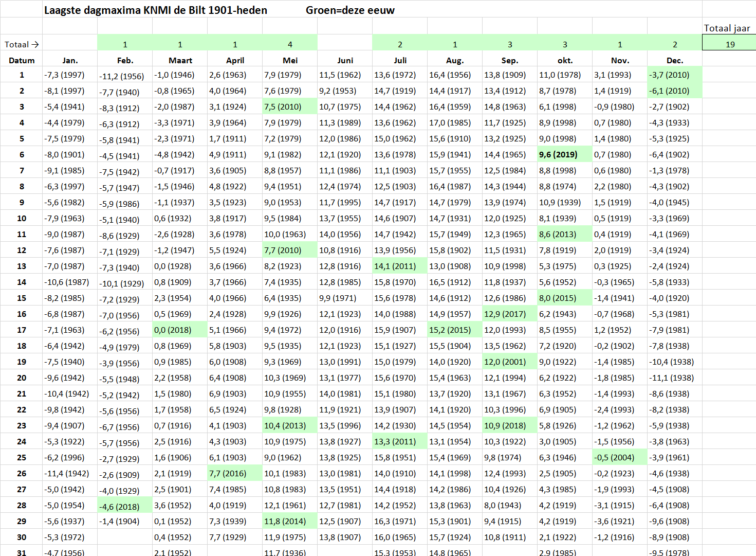Click the January cell '-11,4 (1942)'
The image size is (756, 556).
click(x=70, y=473)
